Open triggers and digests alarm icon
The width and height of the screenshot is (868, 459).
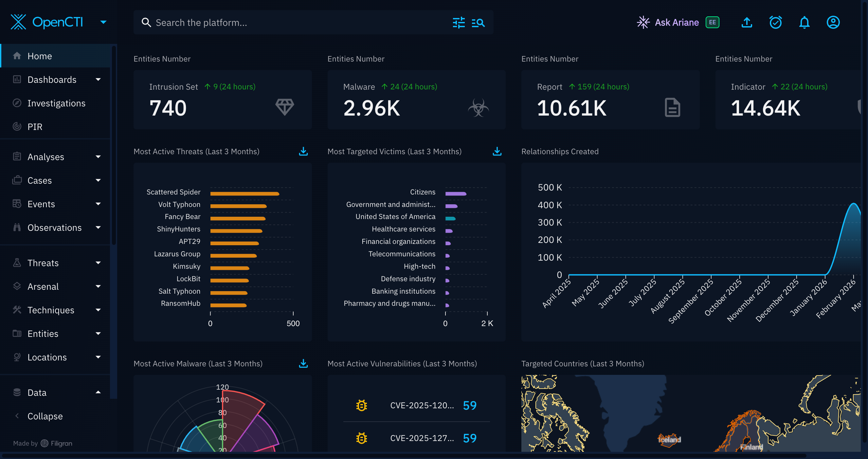775,23
